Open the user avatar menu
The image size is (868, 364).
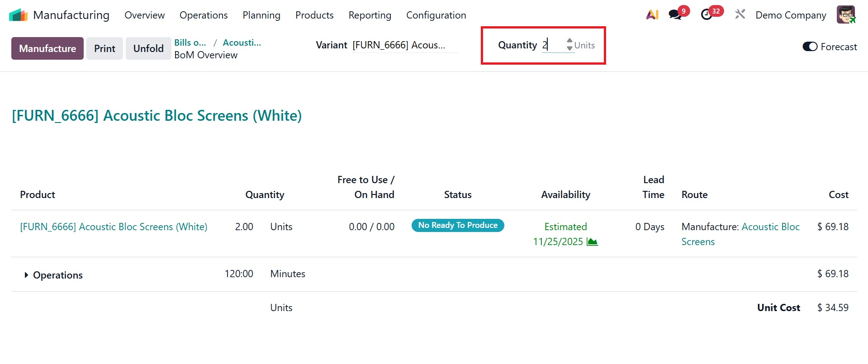click(x=845, y=14)
